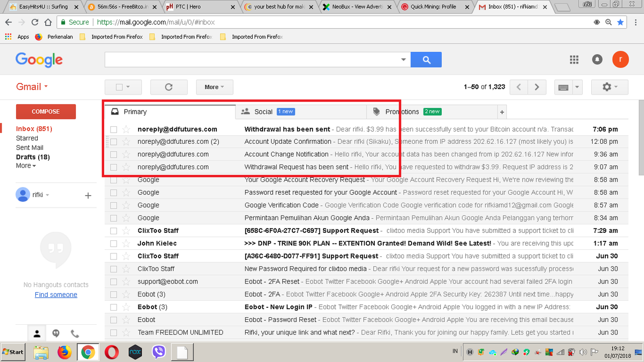Viewport: 644px width, 362px height.
Task: Click Chrome address bar URL
Action: coord(156,22)
